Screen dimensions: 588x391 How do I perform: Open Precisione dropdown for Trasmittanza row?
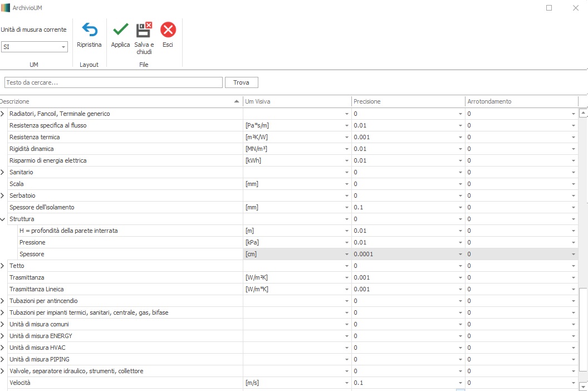click(x=460, y=278)
